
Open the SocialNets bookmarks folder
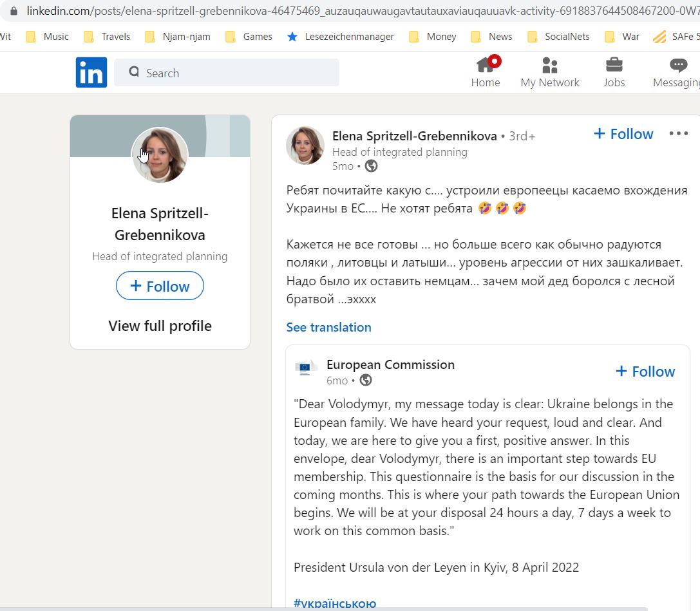pyautogui.click(x=558, y=37)
